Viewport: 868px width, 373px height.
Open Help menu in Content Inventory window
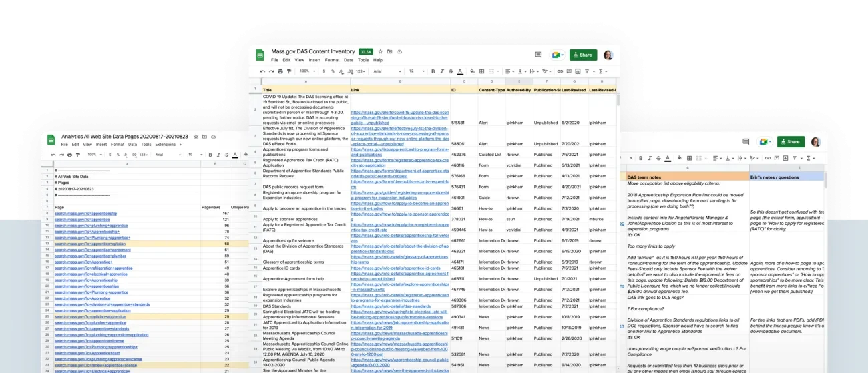378,60
